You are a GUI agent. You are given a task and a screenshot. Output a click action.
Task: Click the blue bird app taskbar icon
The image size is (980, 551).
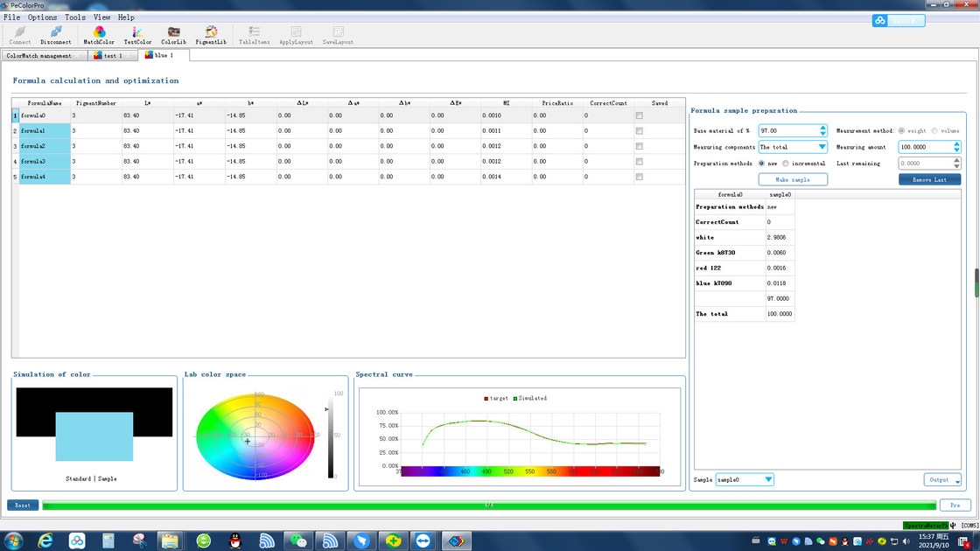[x=362, y=541]
